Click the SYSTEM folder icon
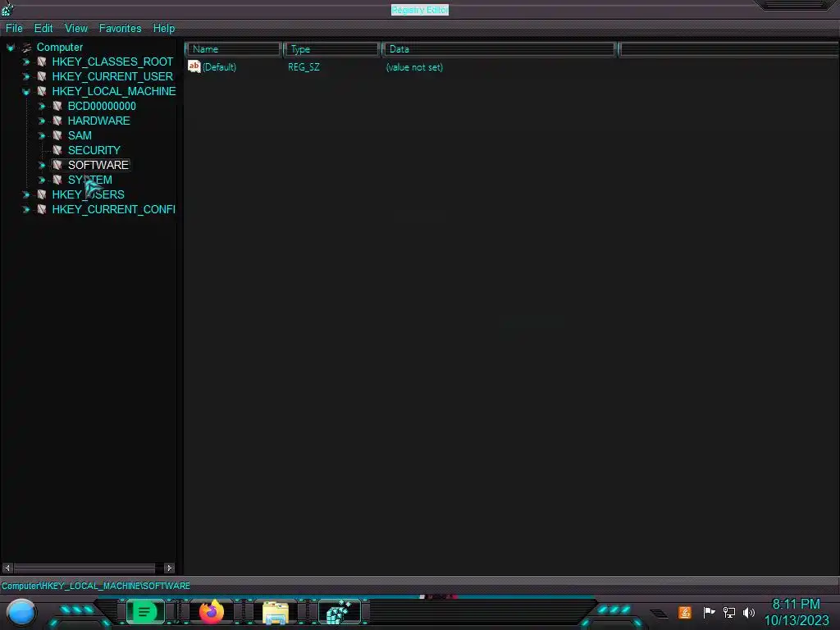 pyautogui.click(x=57, y=180)
